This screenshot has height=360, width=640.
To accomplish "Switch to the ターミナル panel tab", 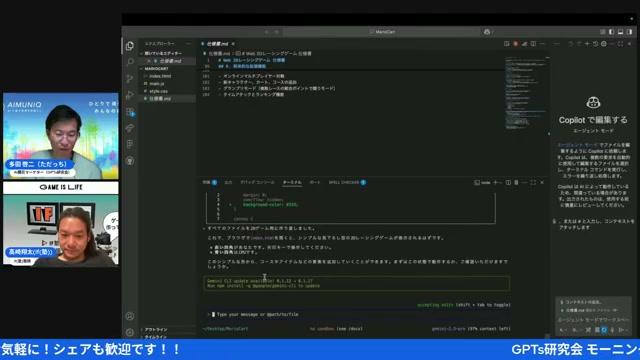I will click(x=292, y=182).
